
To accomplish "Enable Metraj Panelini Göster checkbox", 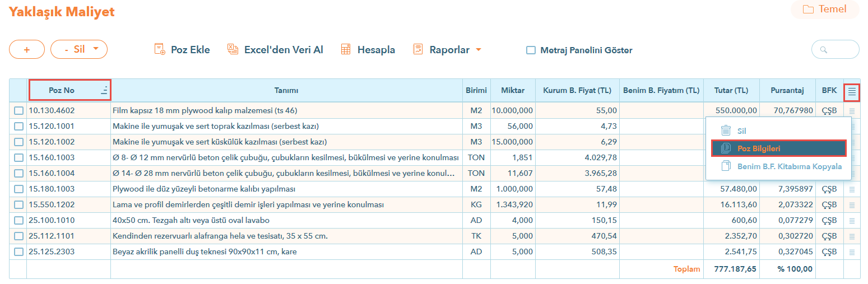I will point(531,50).
